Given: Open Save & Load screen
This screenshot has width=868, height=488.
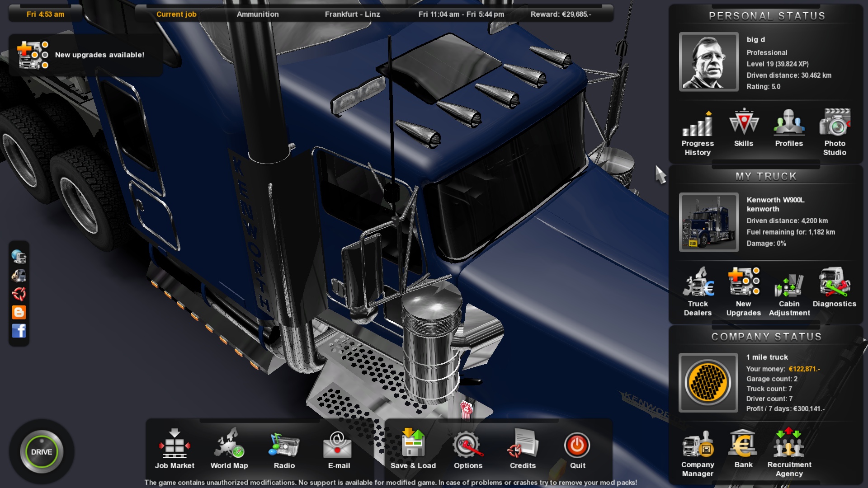Looking at the screenshot, I should point(413,449).
